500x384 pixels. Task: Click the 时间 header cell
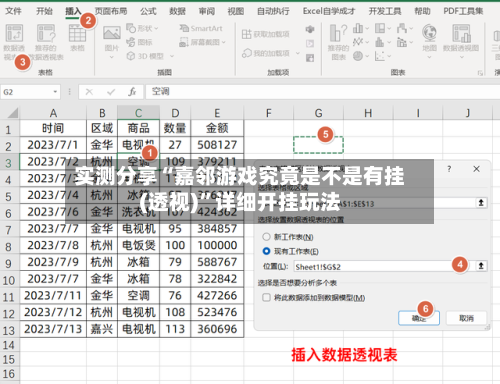(x=53, y=128)
